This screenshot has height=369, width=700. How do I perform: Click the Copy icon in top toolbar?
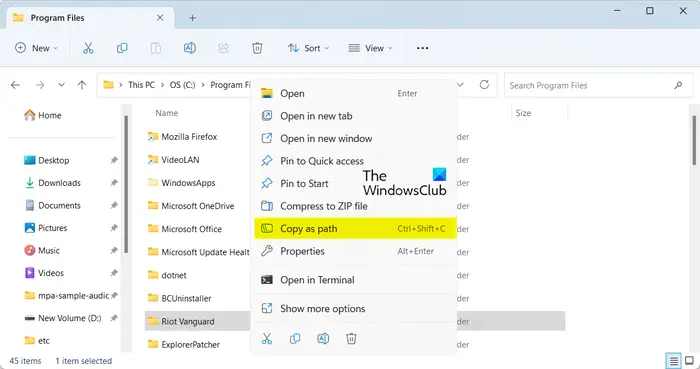[122, 48]
